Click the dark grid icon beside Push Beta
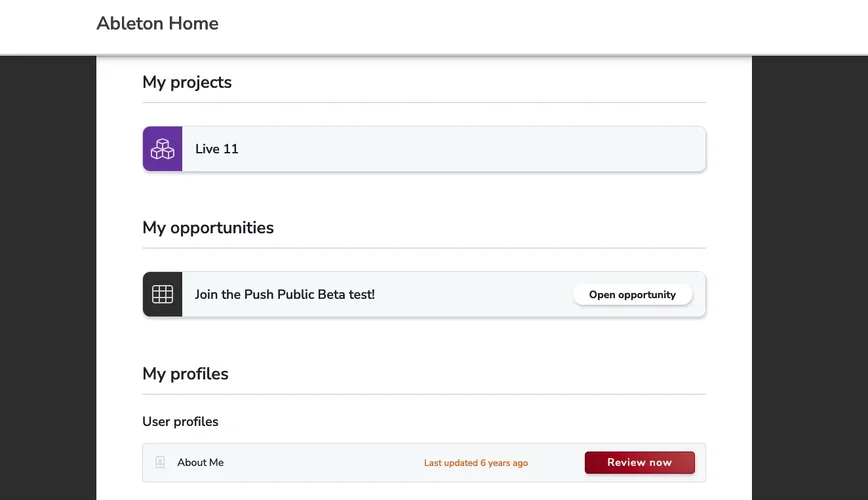The width and height of the screenshot is (868, 500). tap(162, 294)
